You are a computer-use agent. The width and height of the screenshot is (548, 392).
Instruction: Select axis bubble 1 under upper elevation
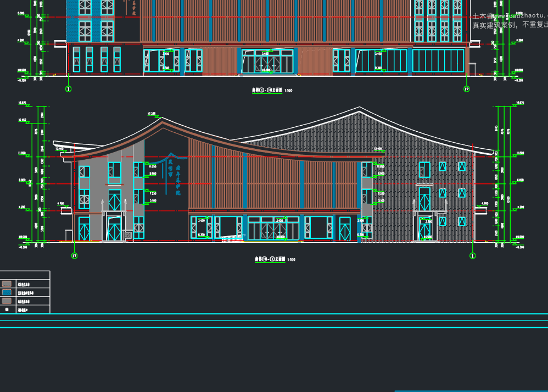pyautogui.click(x=69, y=89)
